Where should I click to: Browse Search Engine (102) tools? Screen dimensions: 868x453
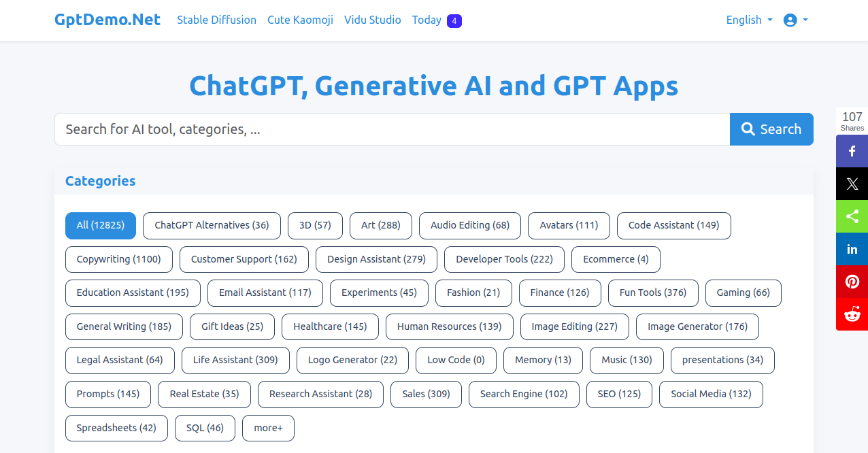tap(524, 395)
